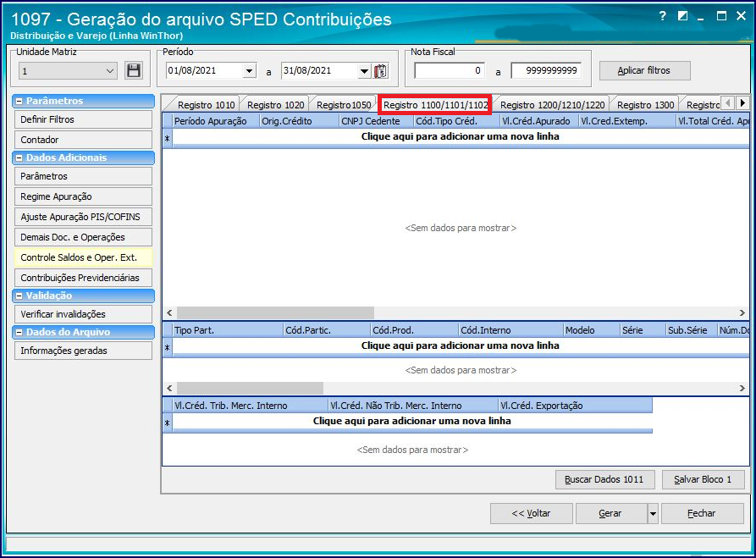Open Ajuste Apuração PIS/COFINS
The width and height of the screenshot is (756, 558).
click(x=84, y=217)
